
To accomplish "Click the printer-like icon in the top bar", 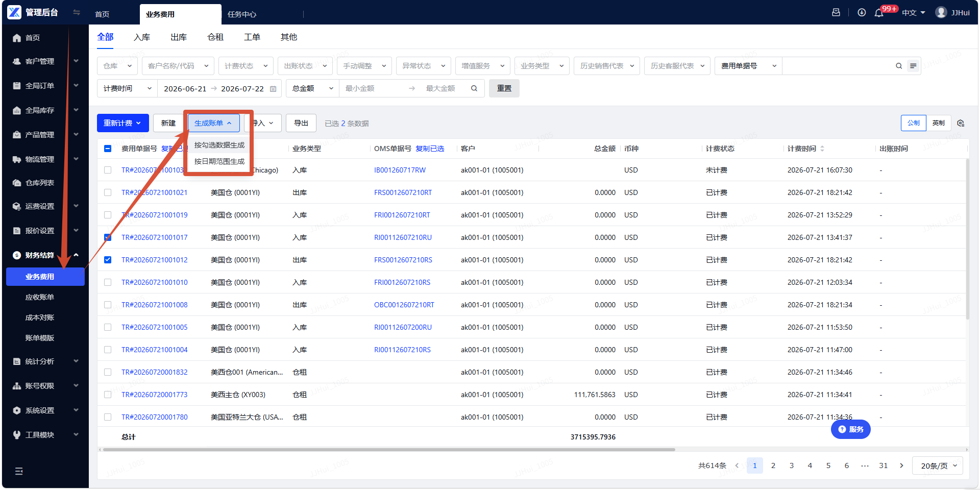I will (836, 12).
